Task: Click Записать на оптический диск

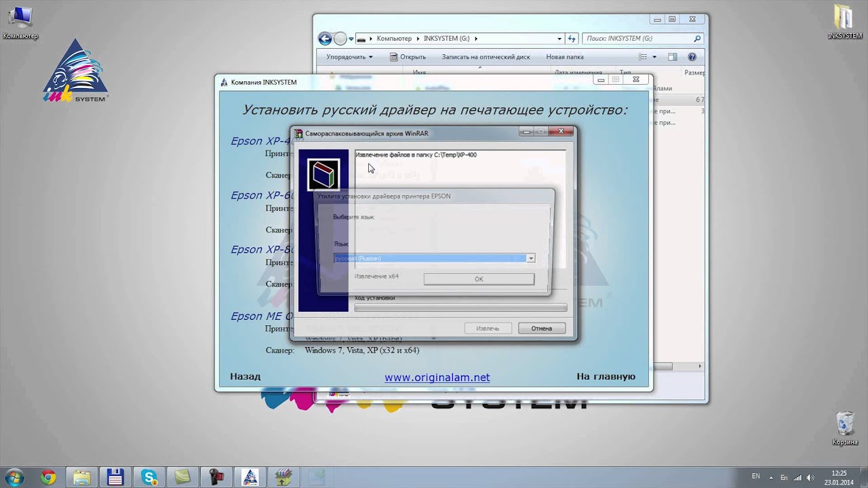Action: [x=486, y=57]
